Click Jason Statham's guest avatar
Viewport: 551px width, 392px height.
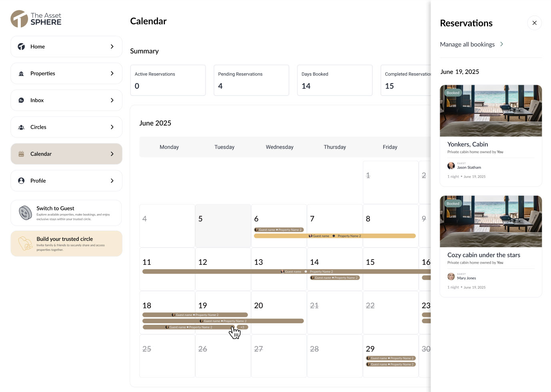451,166
